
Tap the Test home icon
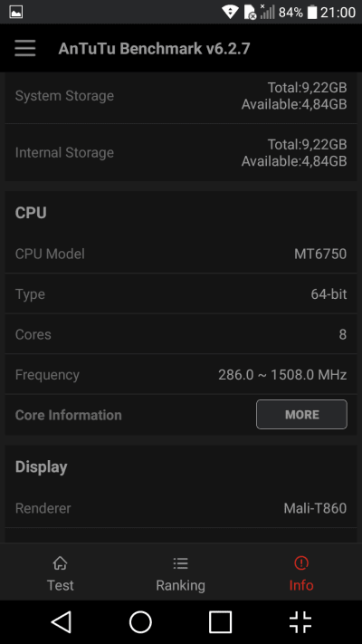[60, 563]
